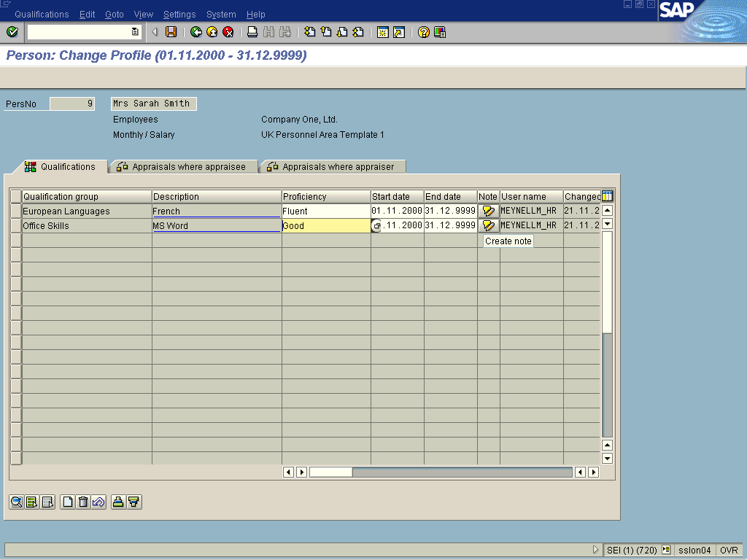Viewport: 747px width, 560px height.
Task: Click the table's horizontal scrollbar
Action: (441, 472)
